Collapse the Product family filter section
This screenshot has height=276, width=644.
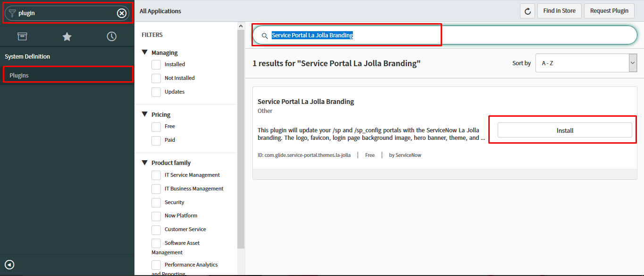pos(145,163)
